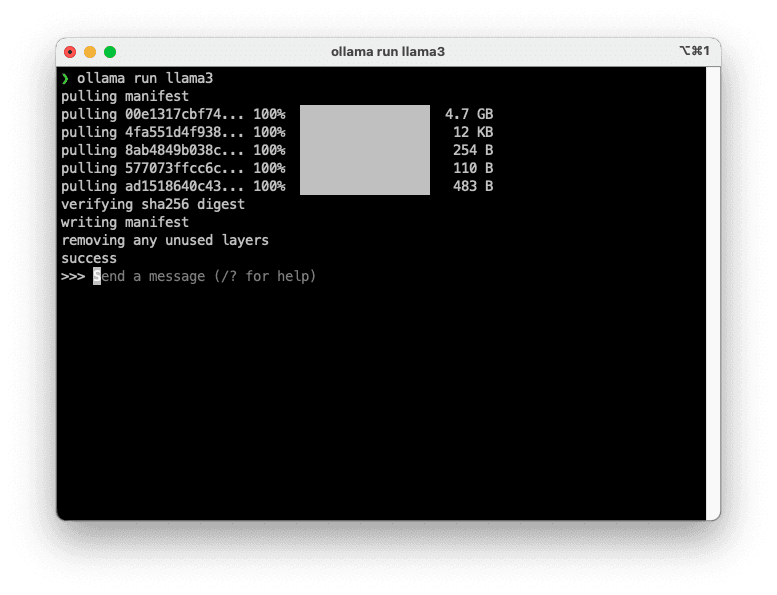Click the 'pulling manifest' line
The height and width of the screenshot is (595, 777).
coord(125,96)
